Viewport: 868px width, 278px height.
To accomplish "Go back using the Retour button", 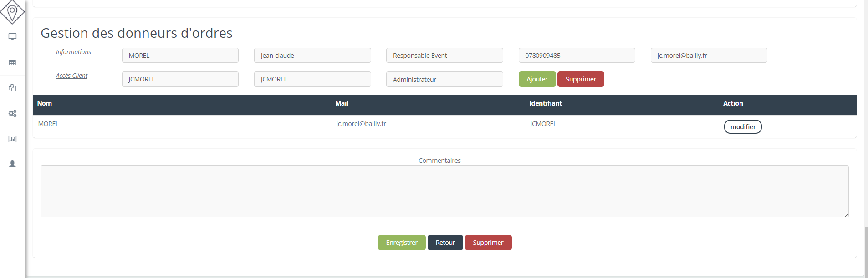I will point(445,243).
